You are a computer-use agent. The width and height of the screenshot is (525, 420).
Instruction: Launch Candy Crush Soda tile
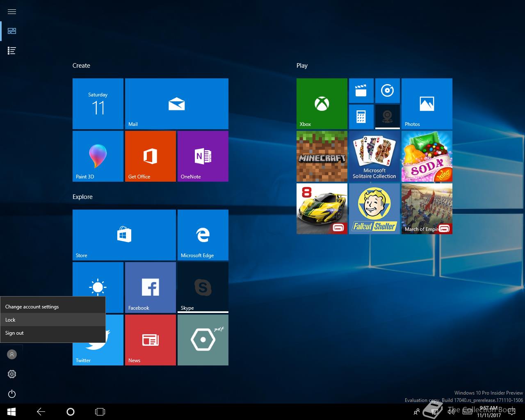[x=427, y=156]
